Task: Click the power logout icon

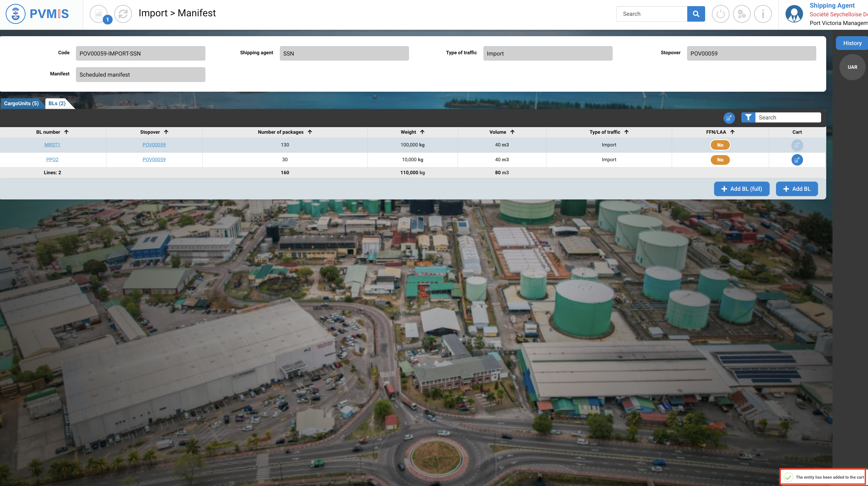Action: click(720, 14)
